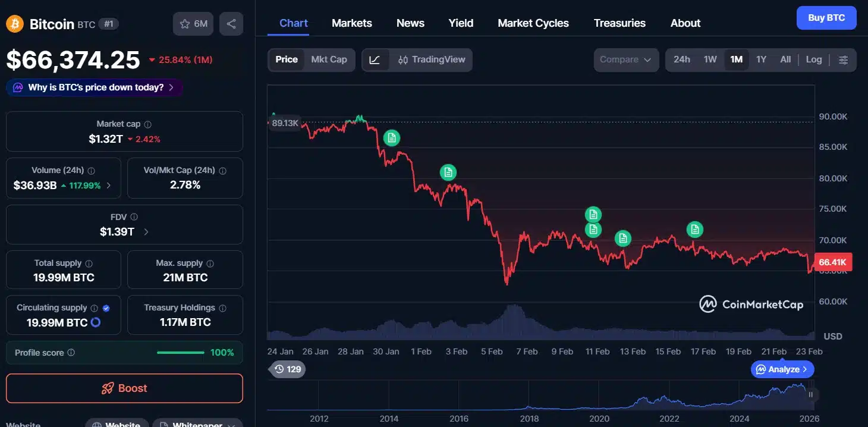Viewport: 868px width, 427px height.
Task: Open chart settings sliders icon
Action: (x=843, y=59)
